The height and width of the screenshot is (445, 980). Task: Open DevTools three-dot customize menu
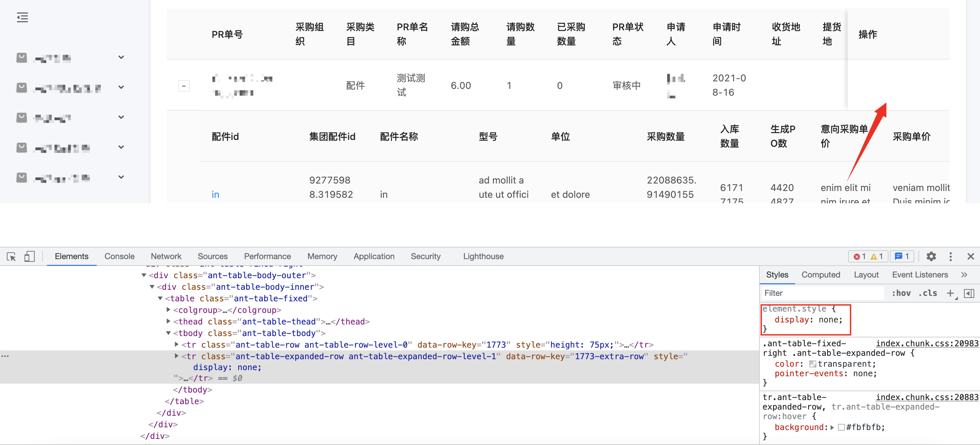[950, 256]
